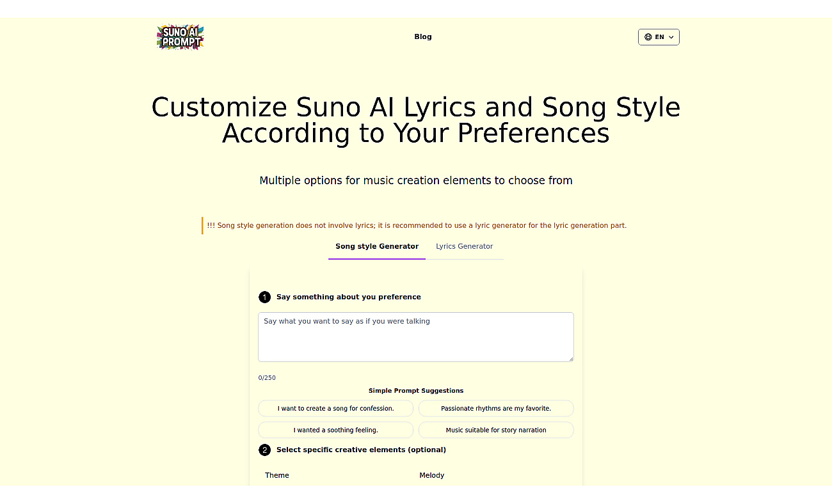
Task: Choose 'Music suitable for story narration' suggestion
Action: coord(496,430)
